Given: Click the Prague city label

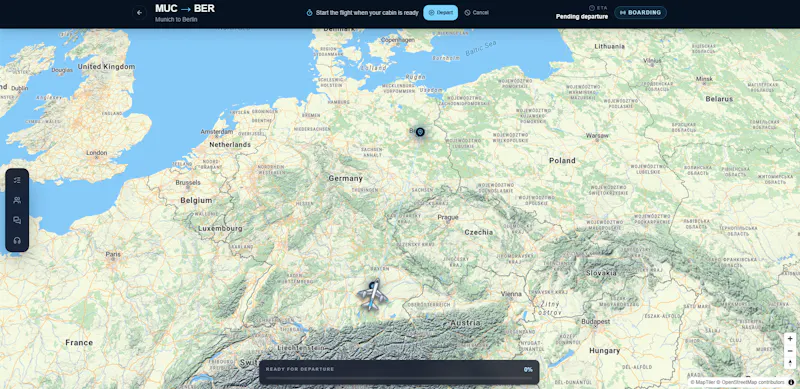Looking at the screenshot, I should click(448, 217).
